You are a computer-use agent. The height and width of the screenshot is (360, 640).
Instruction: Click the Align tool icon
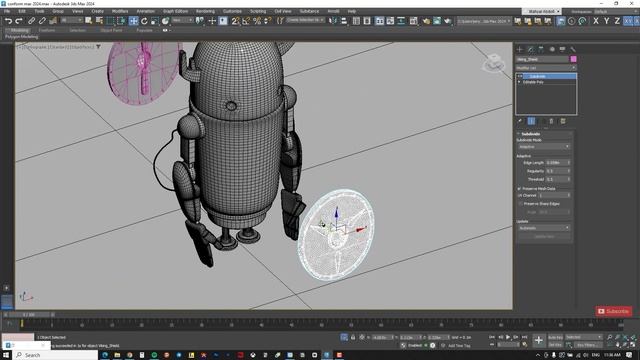(344, 21)
